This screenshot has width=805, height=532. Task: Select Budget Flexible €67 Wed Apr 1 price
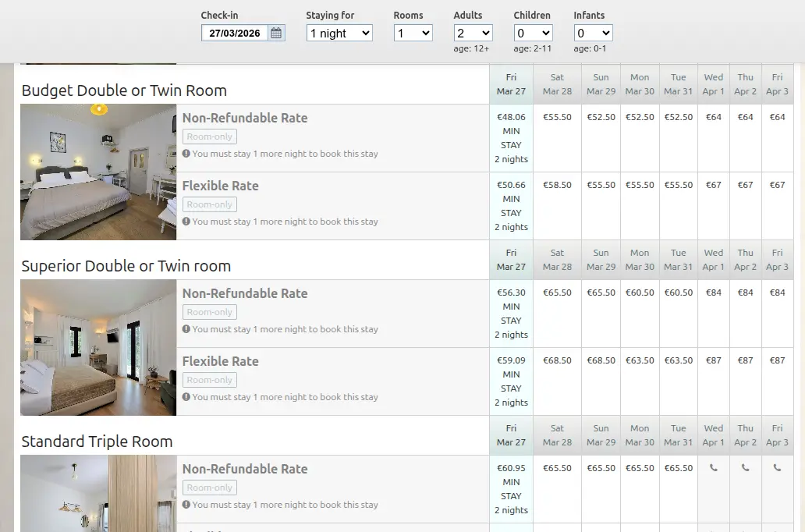(x=714, y=185)
